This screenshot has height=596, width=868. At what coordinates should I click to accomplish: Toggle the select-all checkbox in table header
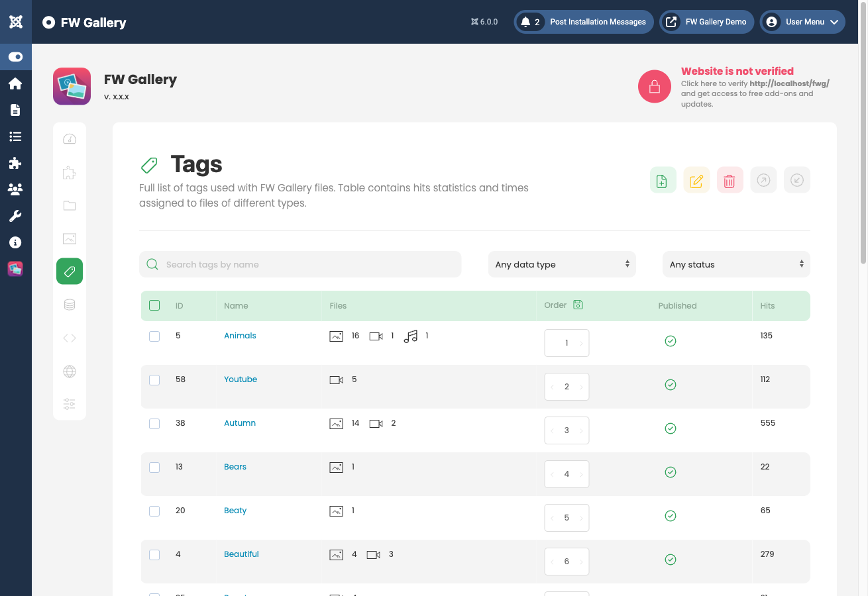154,305
